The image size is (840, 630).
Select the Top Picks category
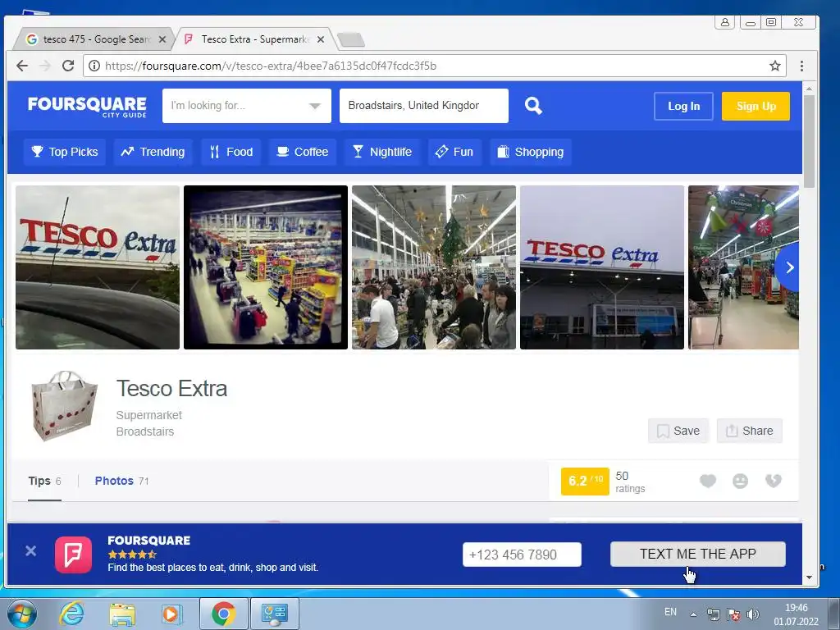coord(64,152)
